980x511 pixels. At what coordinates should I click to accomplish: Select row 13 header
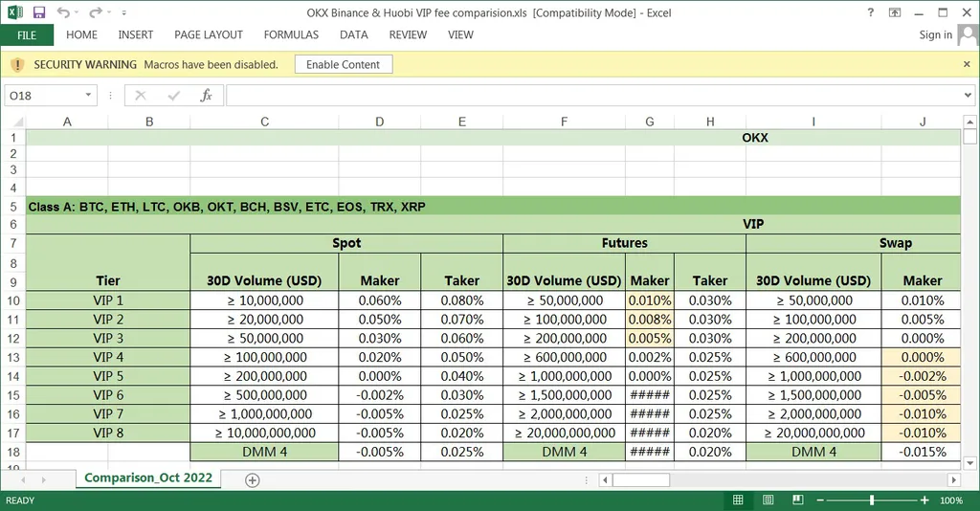coord(13,357)
